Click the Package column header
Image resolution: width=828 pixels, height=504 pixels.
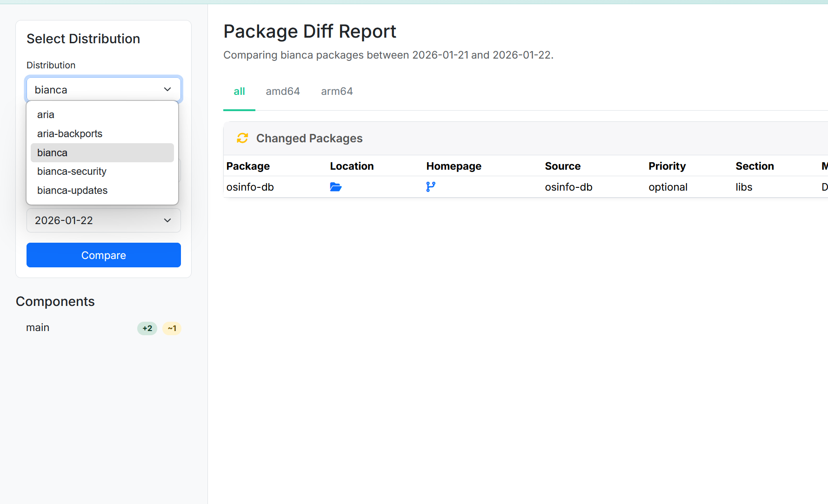(248, 166)
